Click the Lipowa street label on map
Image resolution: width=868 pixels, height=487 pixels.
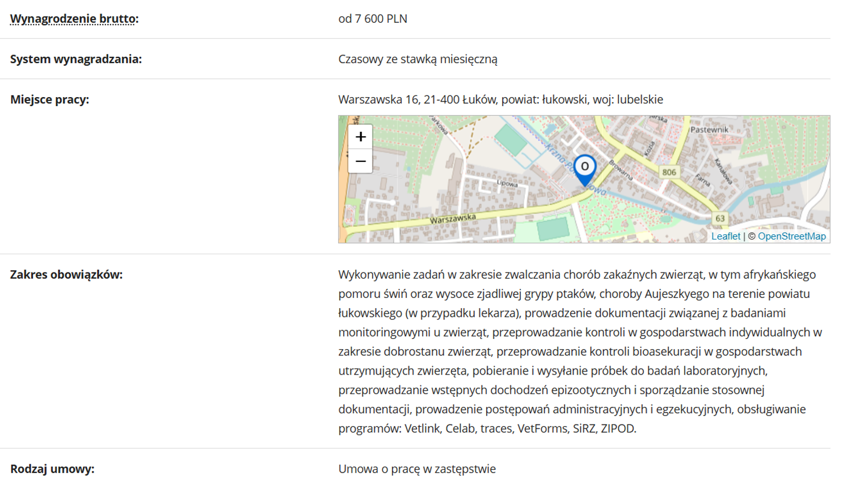pos(507,183)
